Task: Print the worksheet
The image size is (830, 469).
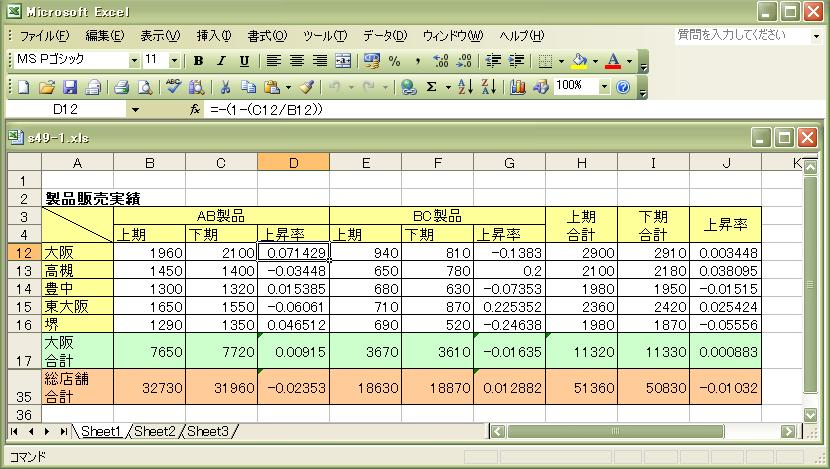Action: (x=122, y=87)
